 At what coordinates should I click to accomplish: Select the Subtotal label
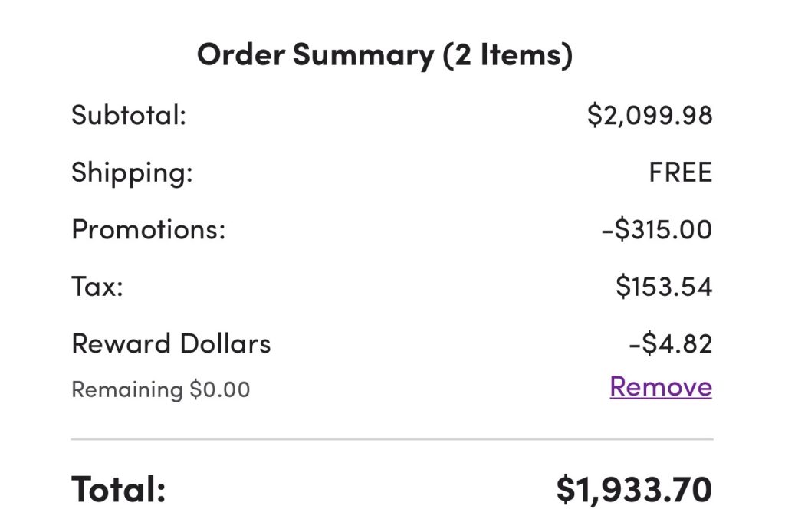129,115
